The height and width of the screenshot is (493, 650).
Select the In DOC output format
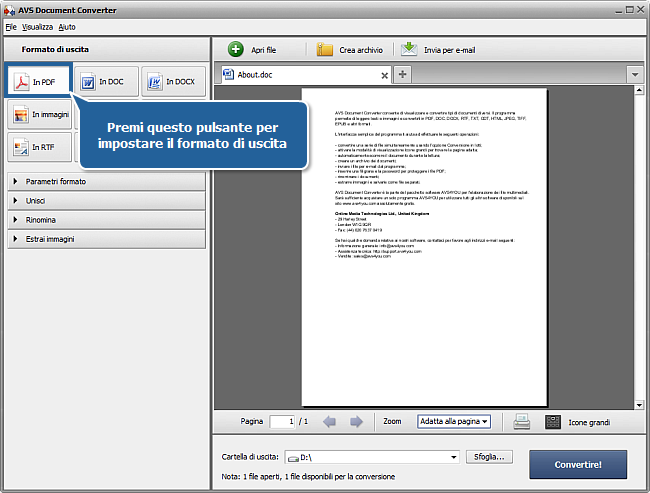(106, 81)
